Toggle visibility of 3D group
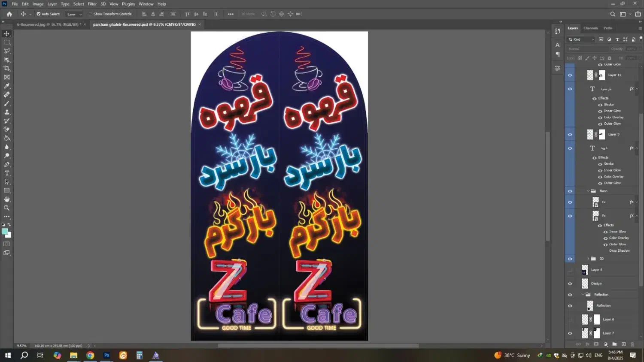The height and width of the screenshot is (362, 644). click(x=570, y=259)
